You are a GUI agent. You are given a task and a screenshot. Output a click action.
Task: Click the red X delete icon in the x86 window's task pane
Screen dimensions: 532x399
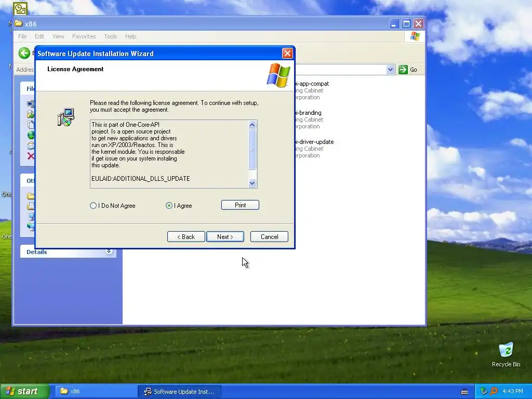pyautogui.click(x=31, y=156)
